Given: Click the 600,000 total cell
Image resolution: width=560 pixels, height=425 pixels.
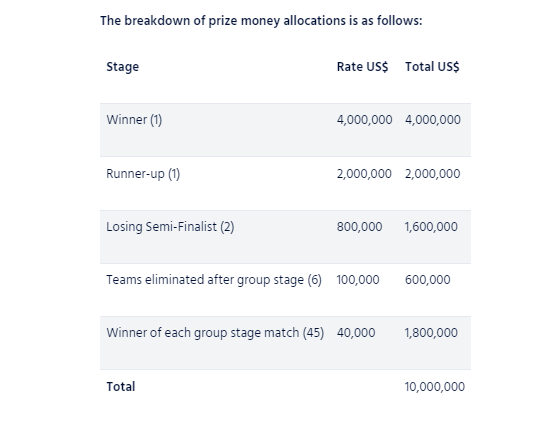Looking at the screenshot, I should (428, 280).
